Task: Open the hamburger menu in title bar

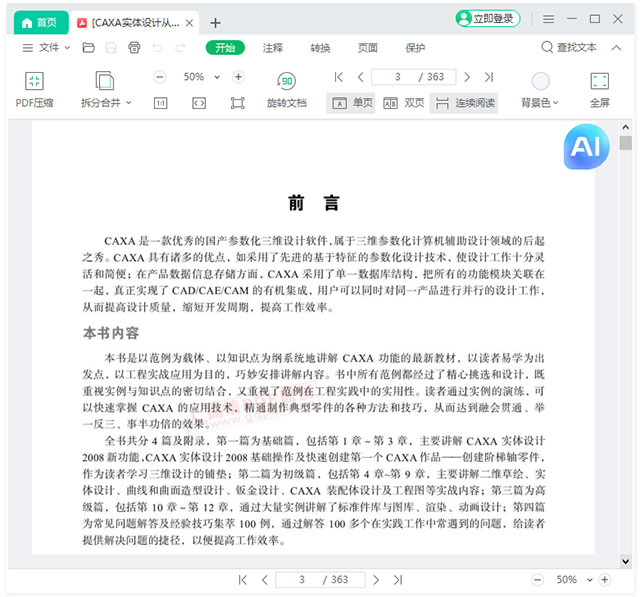Action: (549, 19)
